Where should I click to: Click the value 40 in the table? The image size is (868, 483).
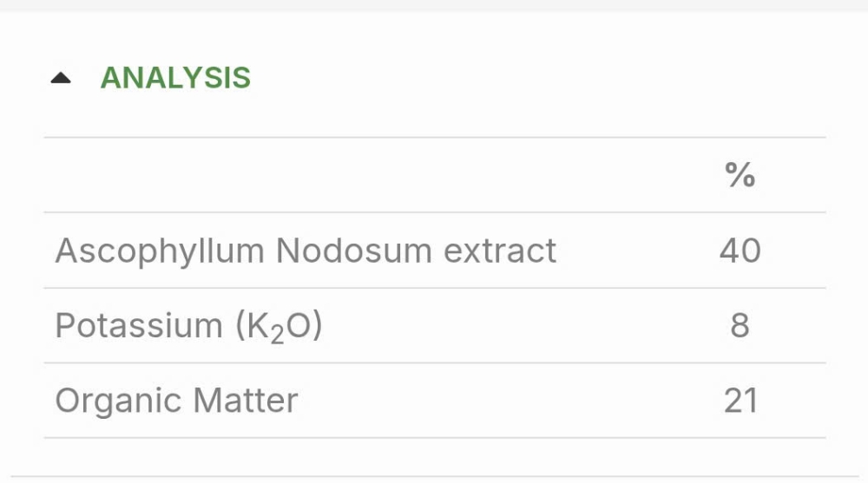tap(740, 251)
